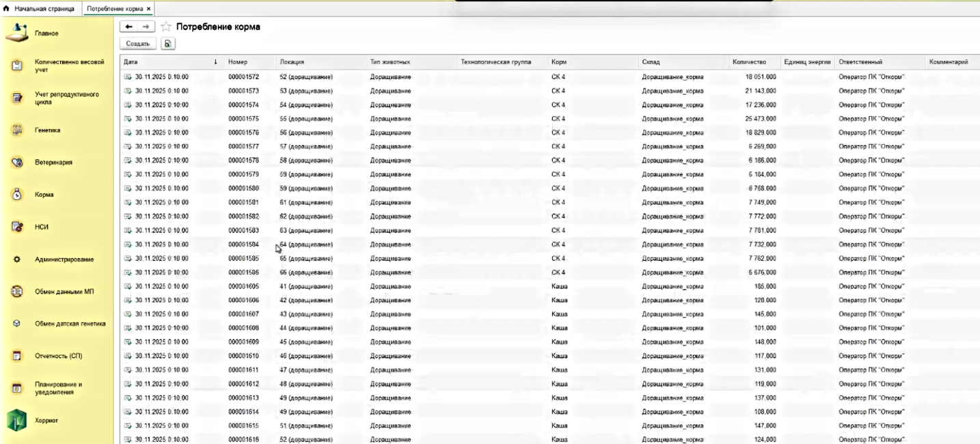Screen dimensions: 980x444
Task: Close the Потребление корма tab
Action: pyautogui.click(x=149, y=9)
